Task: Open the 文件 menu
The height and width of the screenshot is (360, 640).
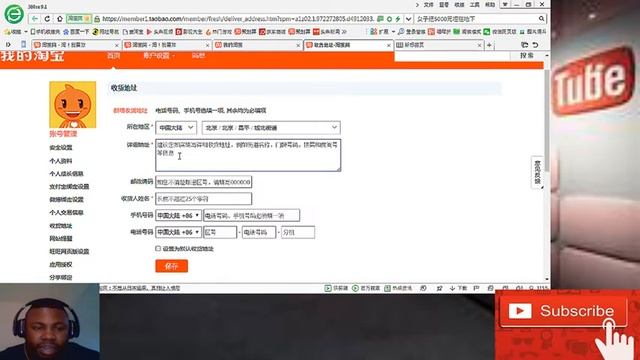Action: [429, 5]
